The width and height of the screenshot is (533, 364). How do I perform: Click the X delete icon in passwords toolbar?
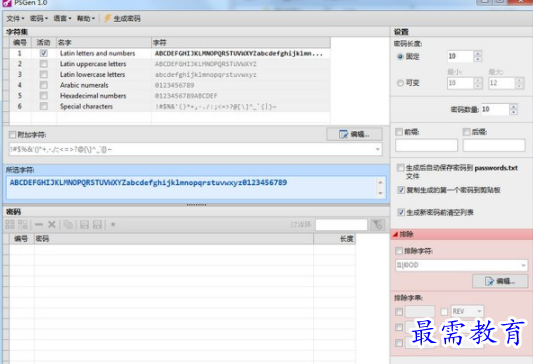pos(52,224)
